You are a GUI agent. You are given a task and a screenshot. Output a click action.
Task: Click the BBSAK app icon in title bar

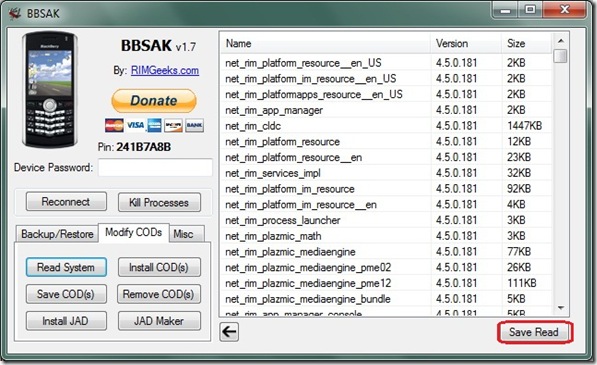[x=15, y=13]
